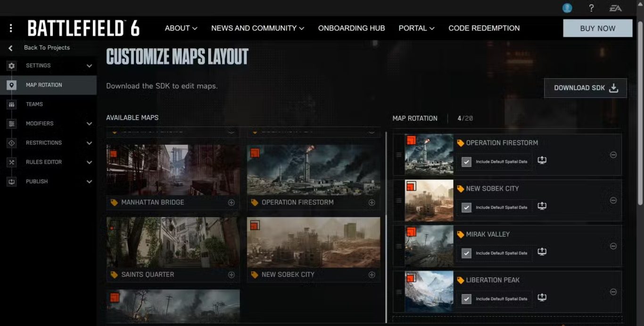Remove Operation Firestorm from map rotation

tap(613, 155)
